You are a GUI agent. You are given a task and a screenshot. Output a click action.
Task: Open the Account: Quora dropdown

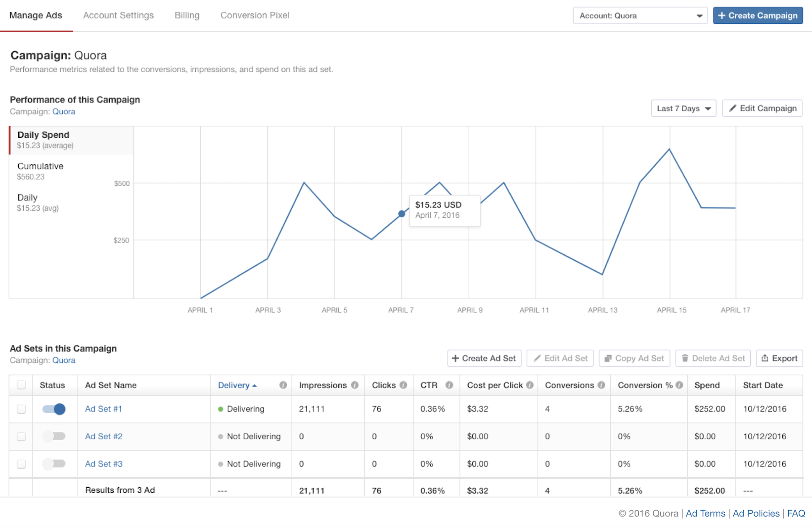point(640,16)
